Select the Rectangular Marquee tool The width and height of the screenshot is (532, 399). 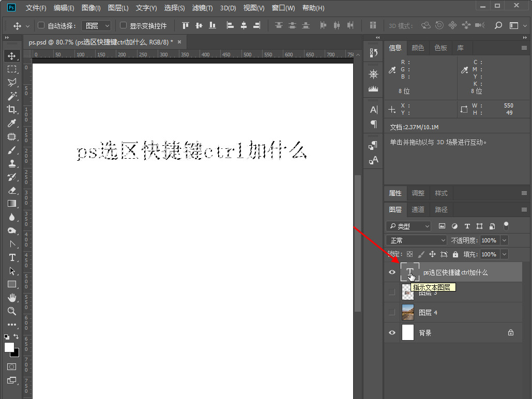click(x=12, y=69)
